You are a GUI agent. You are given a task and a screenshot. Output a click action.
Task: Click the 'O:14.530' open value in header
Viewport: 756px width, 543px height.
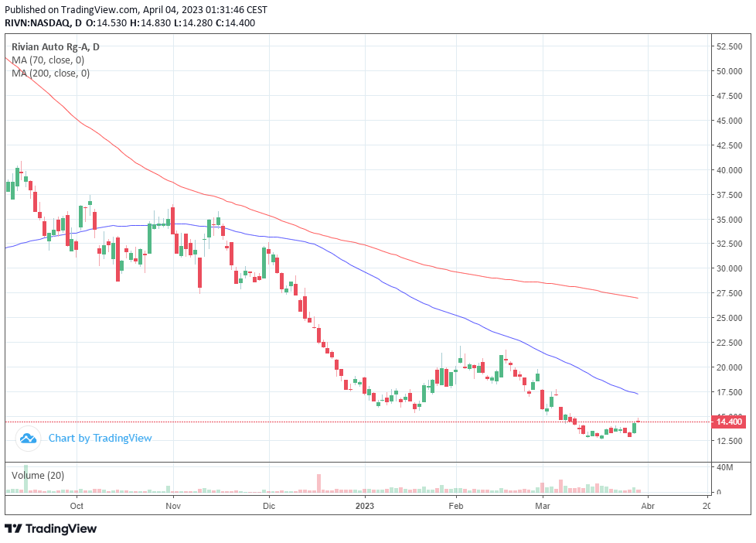pyautogui.click(x=107, y=22)
